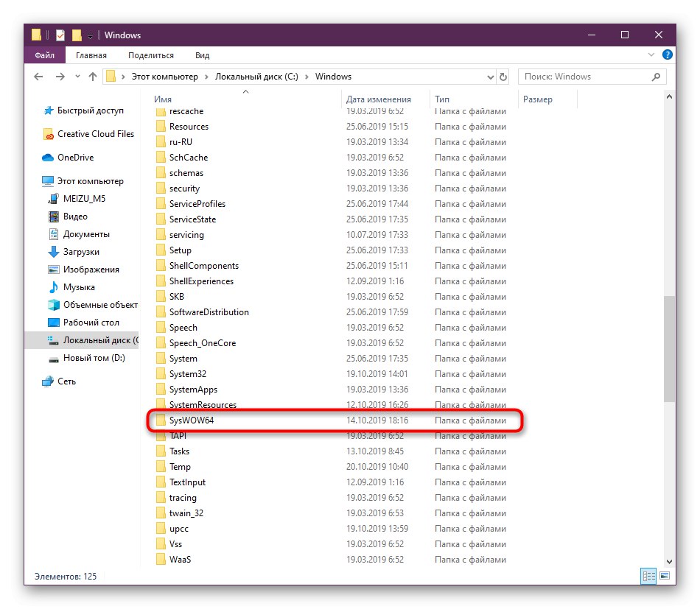
Task: Select the Speech_OneCore folder
Action: [202, 343]
